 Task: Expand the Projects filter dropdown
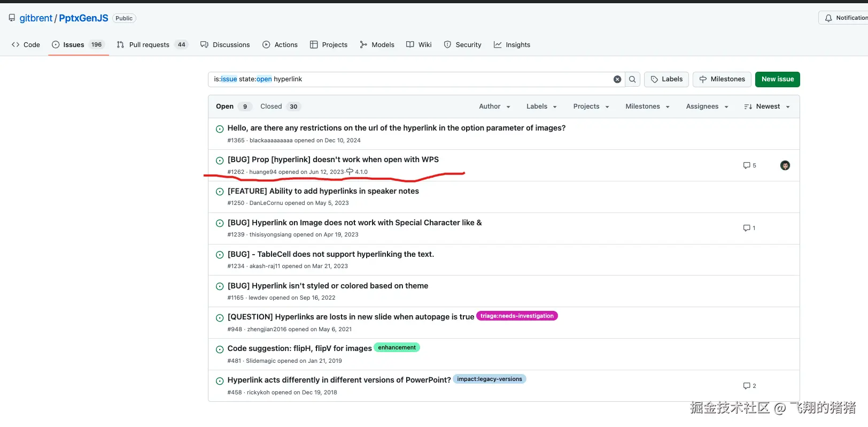coord(591,106)
